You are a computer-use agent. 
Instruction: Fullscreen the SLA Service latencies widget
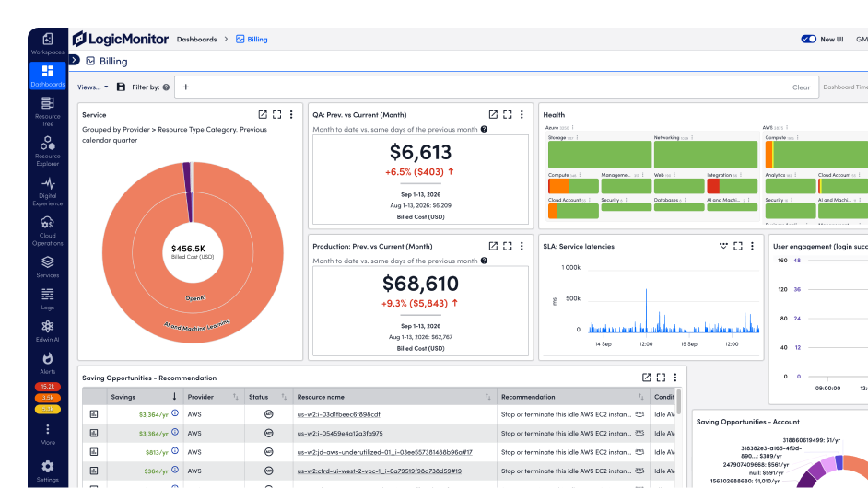click(738, 246)
